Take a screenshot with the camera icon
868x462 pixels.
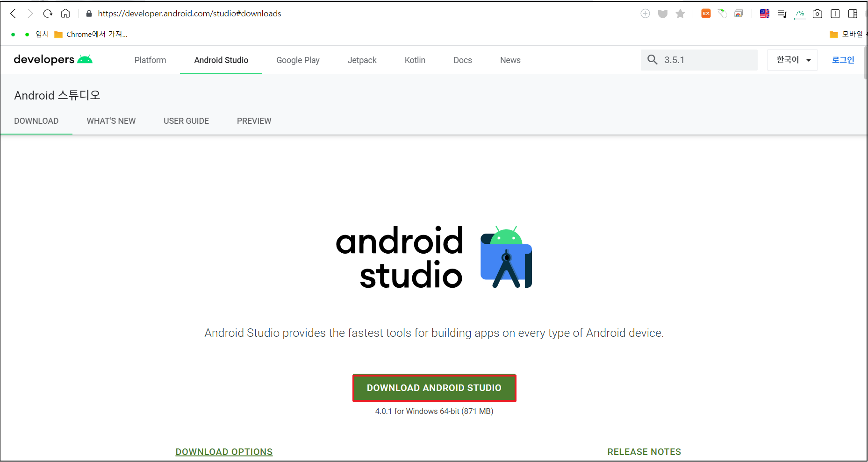point(818,14)
